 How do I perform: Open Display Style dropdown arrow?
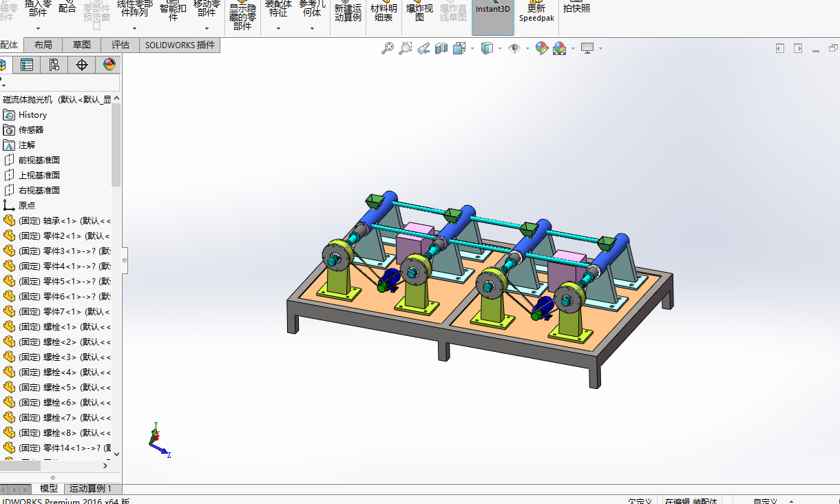pyautogui.click(x=500, y=48)
